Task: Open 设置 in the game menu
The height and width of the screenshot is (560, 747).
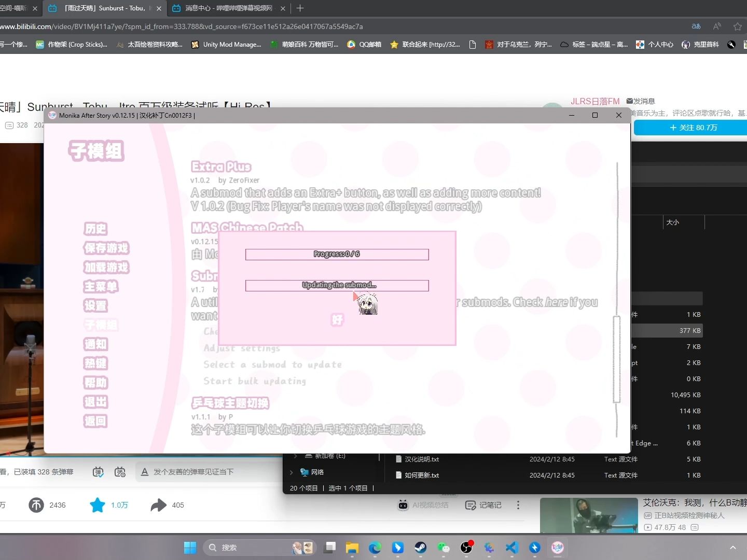Action: coord(95,305)
